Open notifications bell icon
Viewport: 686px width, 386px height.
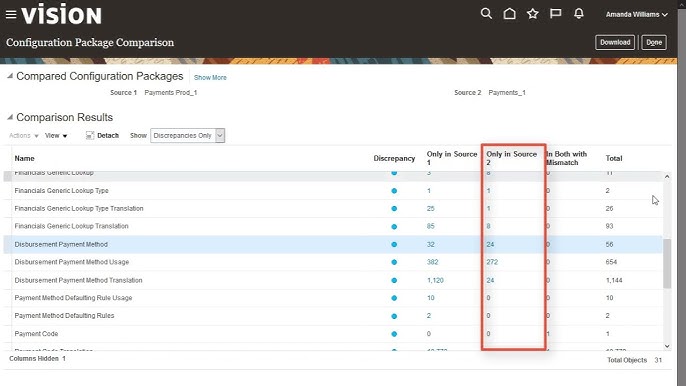[x=579, y=14]
